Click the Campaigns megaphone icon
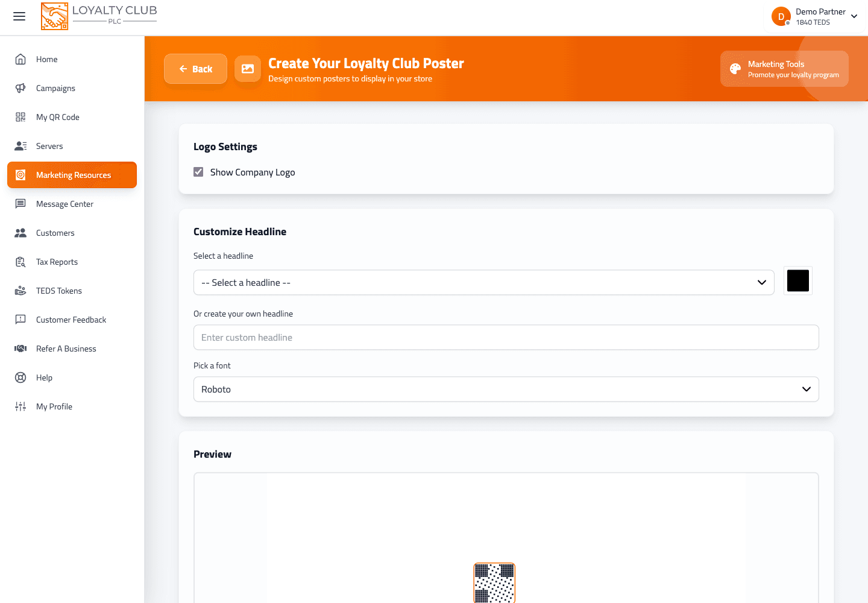Image resolution: width=868 pixels, height=603 pixels. [x=20, y=88]
